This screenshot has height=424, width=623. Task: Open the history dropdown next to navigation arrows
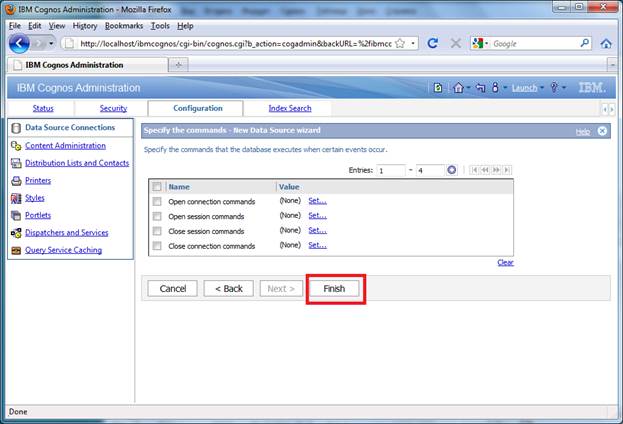[x=51, y=43]
